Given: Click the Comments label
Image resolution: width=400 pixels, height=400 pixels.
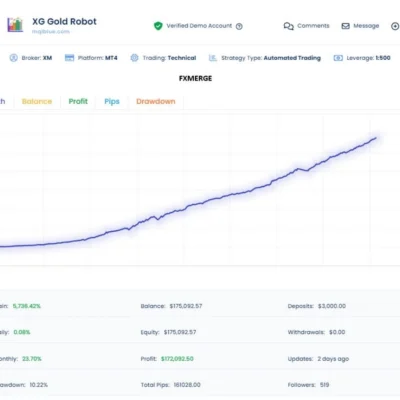Looking at the screenshot, I should (x=313, y=26).
